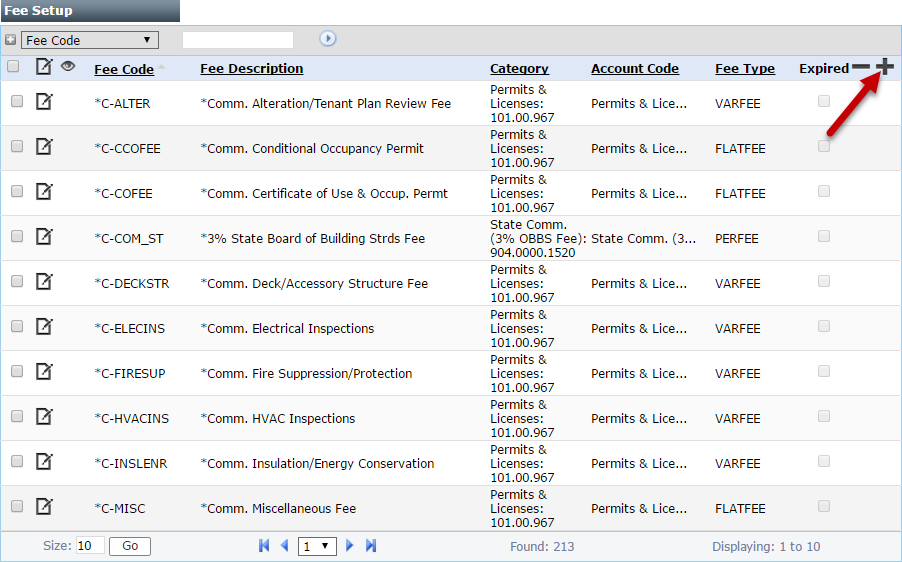The image size is (902, 562).
Task: Tick the checkbox for *C-FIRESUP row
Action: point(17,371)
